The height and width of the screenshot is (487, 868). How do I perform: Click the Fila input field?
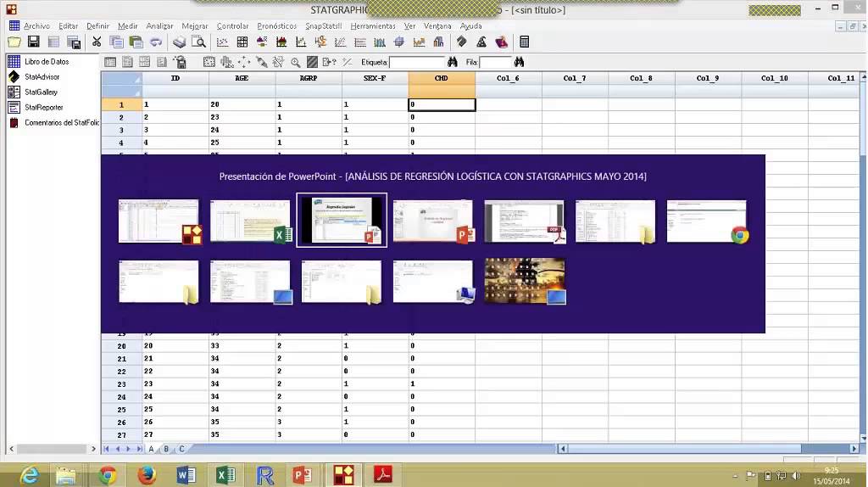coord(495,62)
